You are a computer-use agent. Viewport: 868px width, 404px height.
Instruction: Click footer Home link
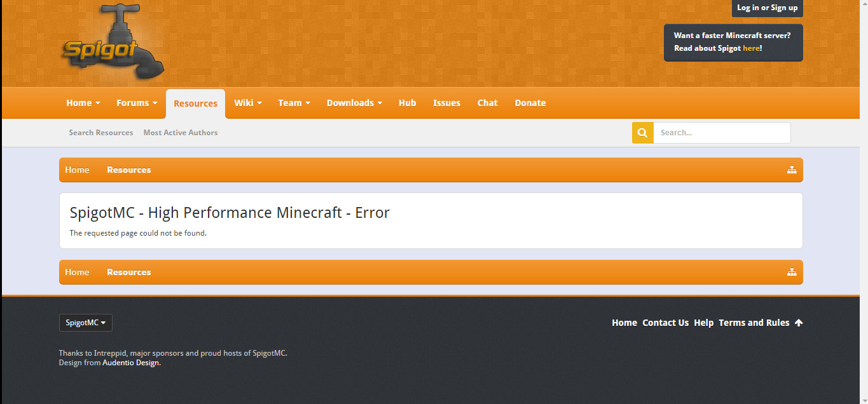point(624,323)
